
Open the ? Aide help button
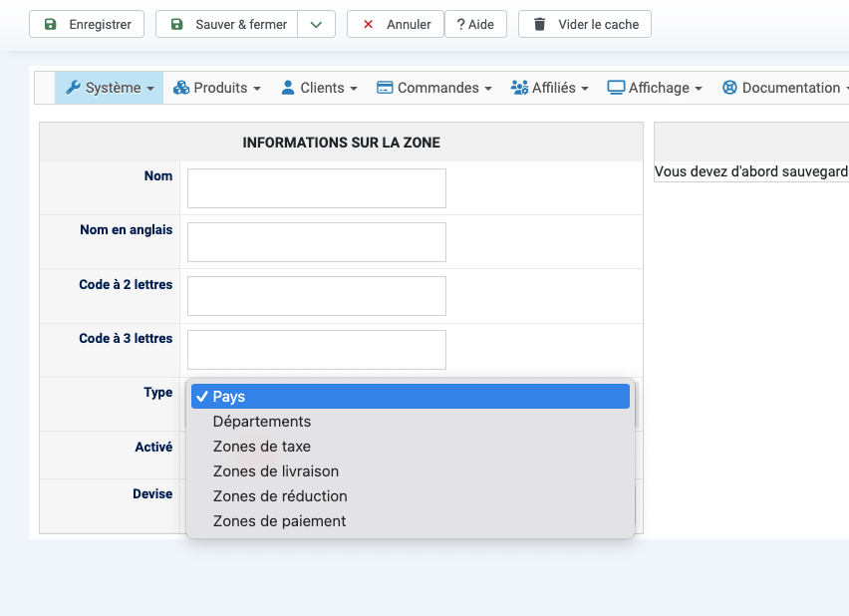[x=475, y=24]
